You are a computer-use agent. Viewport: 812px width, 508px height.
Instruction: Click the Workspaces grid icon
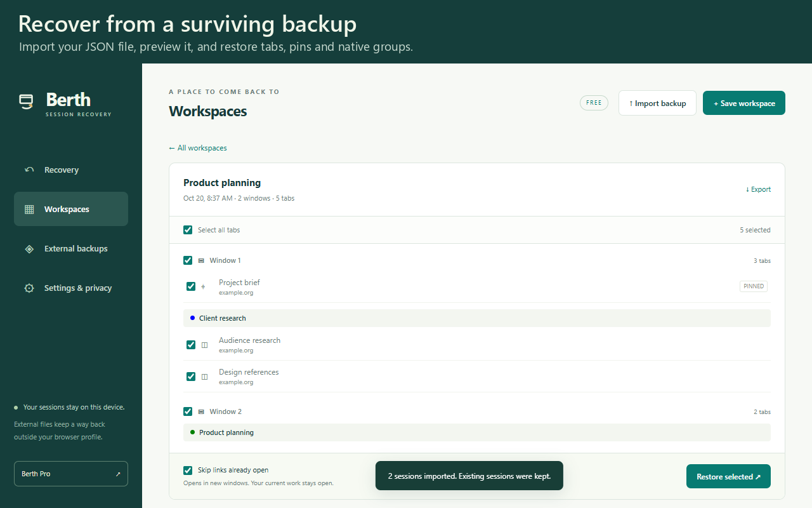tap(29, 209)
